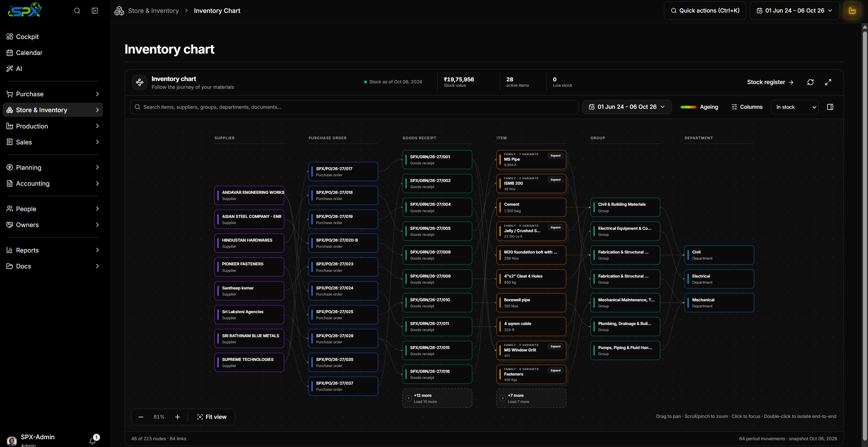Load 7 more items
This screenshot has width=868, height=447.
click(531, 398)
